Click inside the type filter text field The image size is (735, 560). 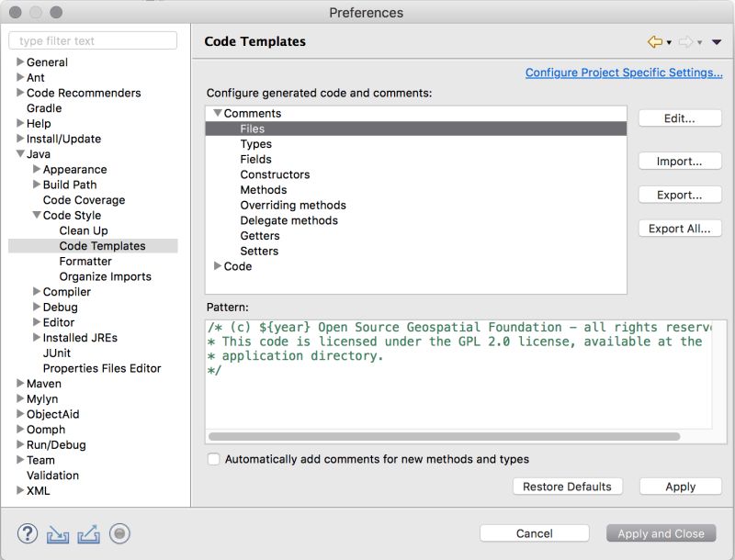click(x=92, y=40)
